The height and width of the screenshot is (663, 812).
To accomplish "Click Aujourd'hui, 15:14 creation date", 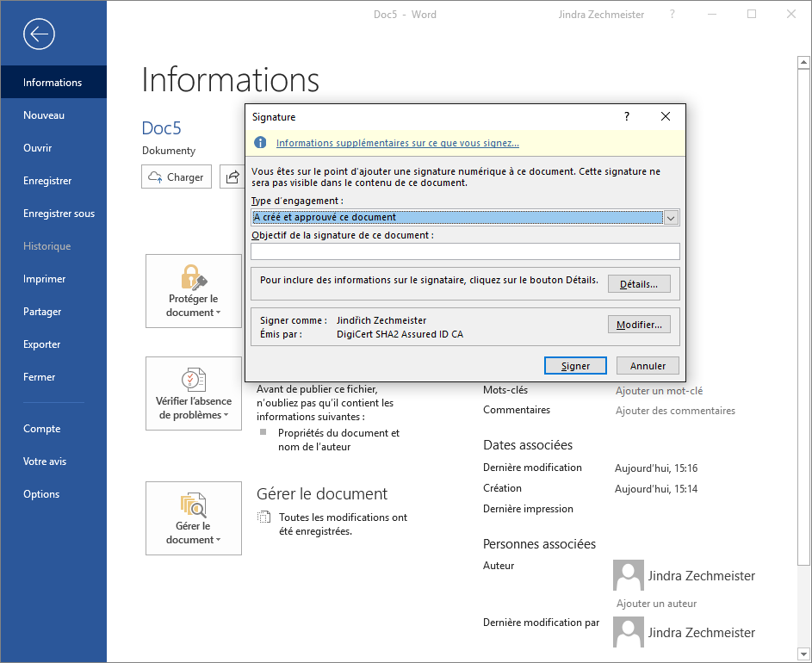I will tap(655, 488).
